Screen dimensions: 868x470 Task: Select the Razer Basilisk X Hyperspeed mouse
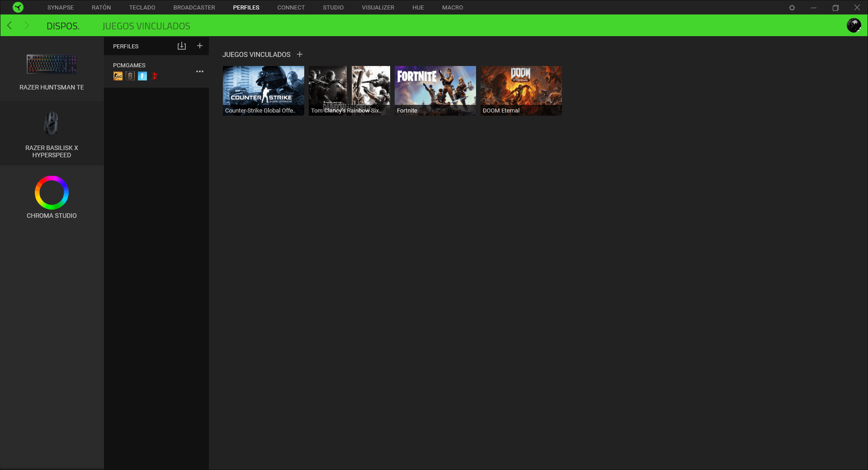point(52,134)
